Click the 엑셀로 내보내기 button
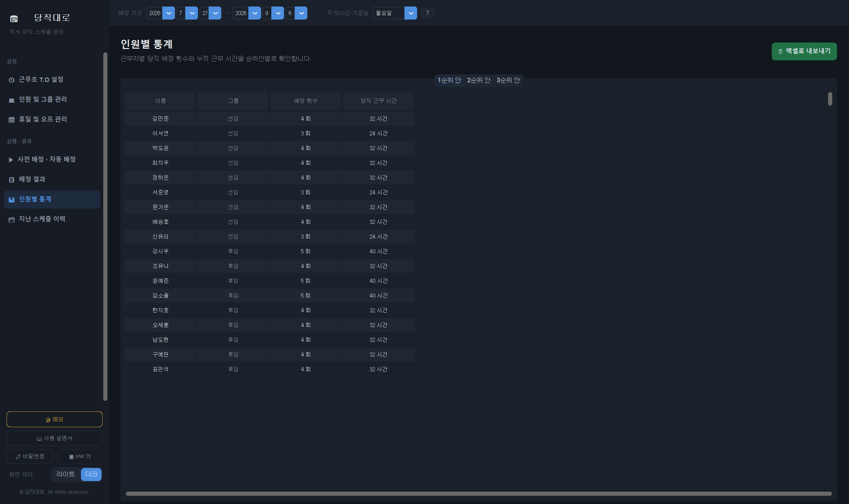The image size is (849, 504). pos(804,51)
